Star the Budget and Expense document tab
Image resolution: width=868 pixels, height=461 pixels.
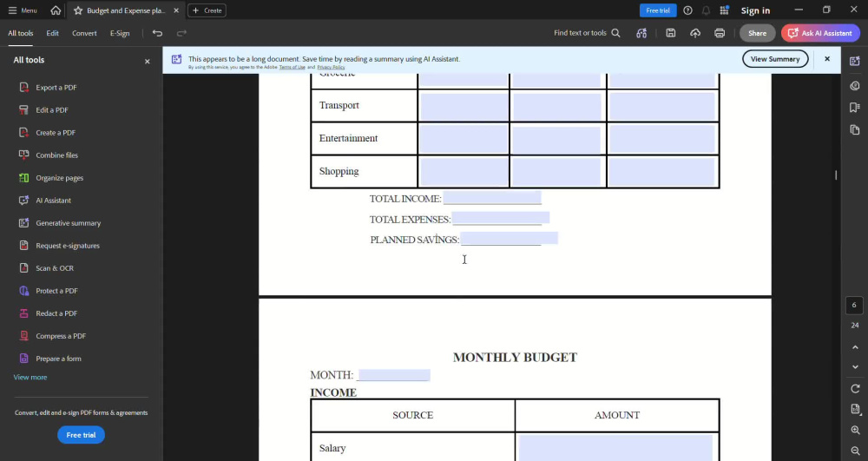click(x=78, y=10)
